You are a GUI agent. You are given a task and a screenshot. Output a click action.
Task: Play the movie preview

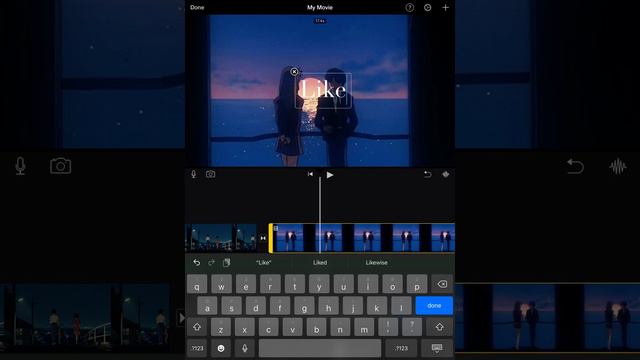tap(329, 175)
